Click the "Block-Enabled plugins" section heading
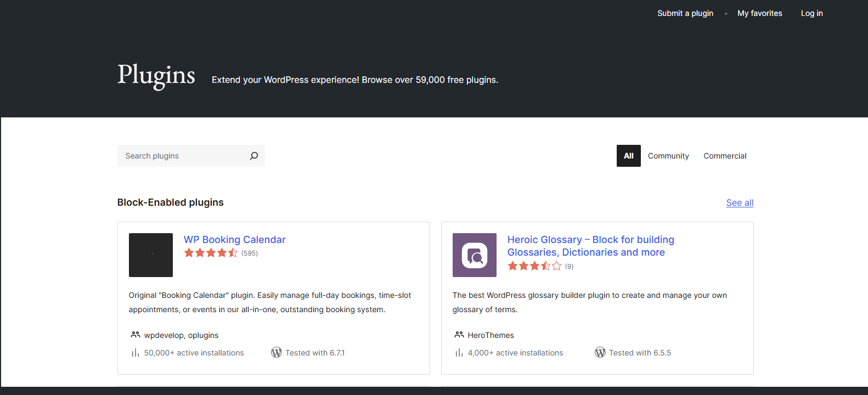868x395 pixels. coord(171,202)
